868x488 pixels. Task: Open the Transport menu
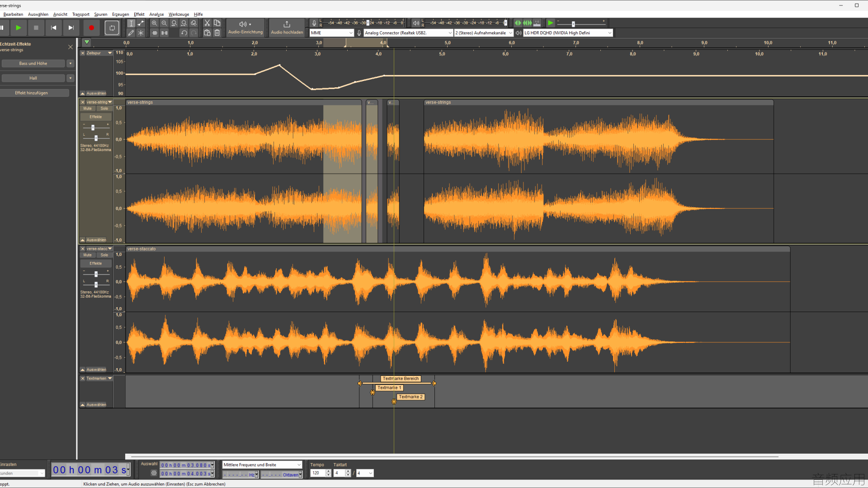coord(81,14)
